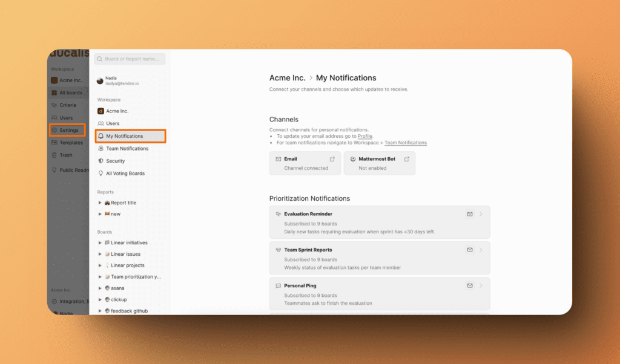Screen dimensions: 620x364
Task: Open the Email channel external link icon
Action: click(332, 159)
